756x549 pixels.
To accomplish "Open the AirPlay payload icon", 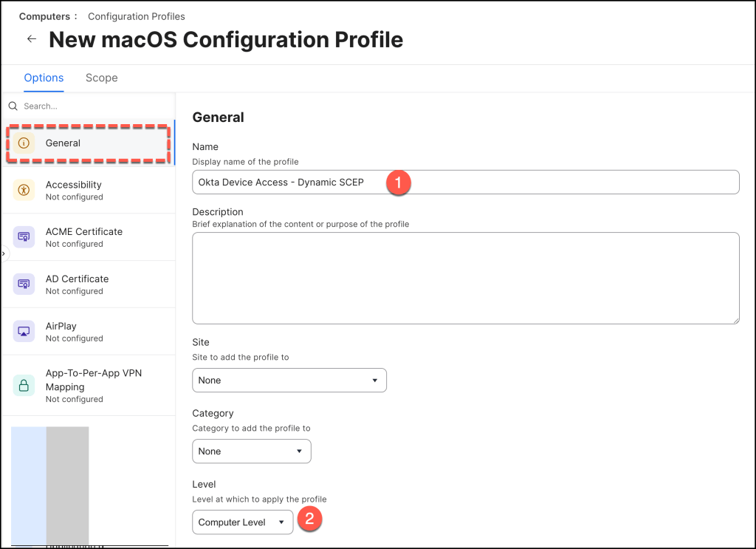I will pyautogui.click(x=24, y=332).
